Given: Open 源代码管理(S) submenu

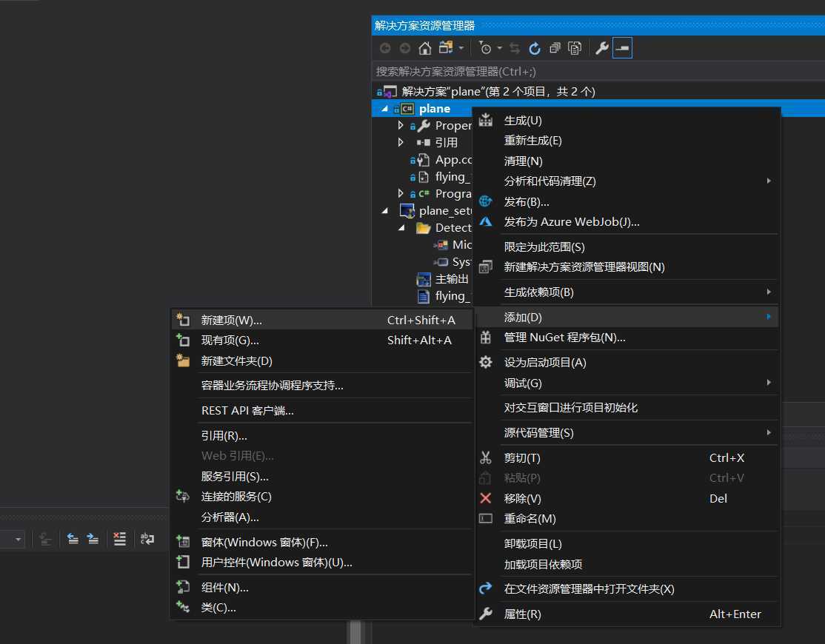Looking at the screenshot, I should (627, 433).
